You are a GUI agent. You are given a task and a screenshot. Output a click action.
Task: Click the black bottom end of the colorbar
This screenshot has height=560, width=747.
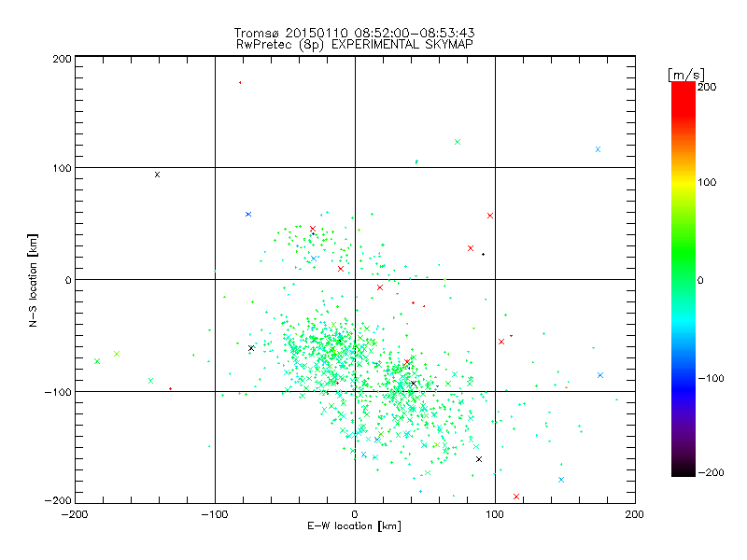pos(684,471)
